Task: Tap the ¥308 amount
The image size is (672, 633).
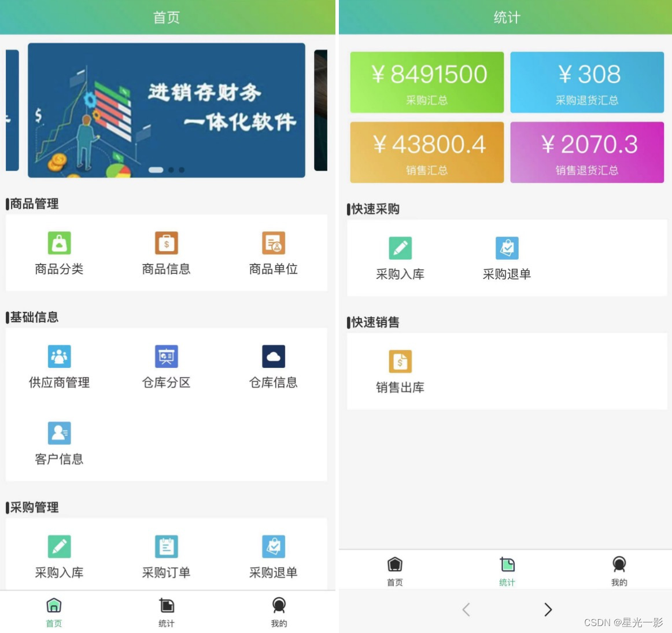Action: (590, 74)
